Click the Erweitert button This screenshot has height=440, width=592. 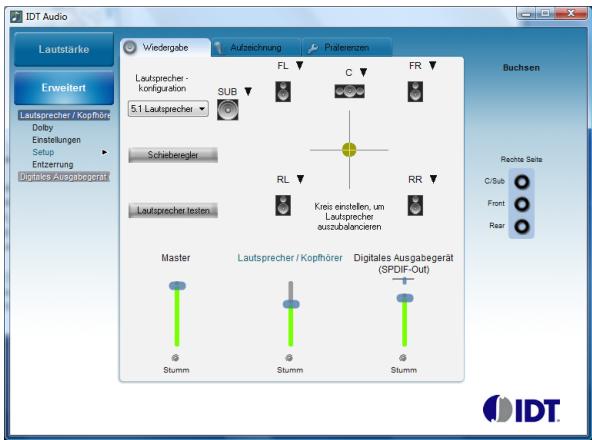64,88
